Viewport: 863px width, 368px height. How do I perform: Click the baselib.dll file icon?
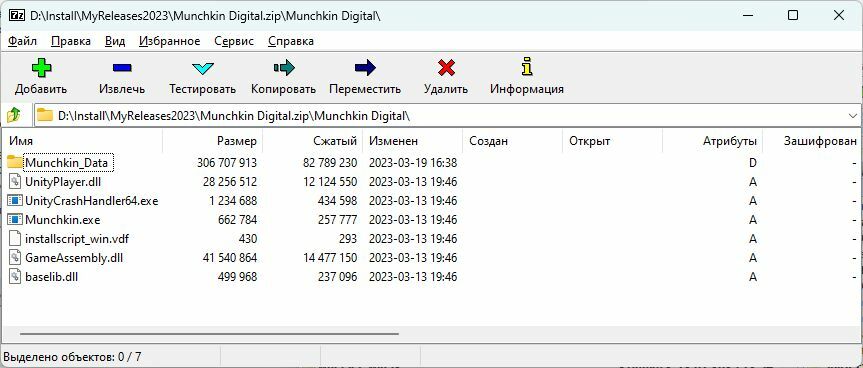15,277
